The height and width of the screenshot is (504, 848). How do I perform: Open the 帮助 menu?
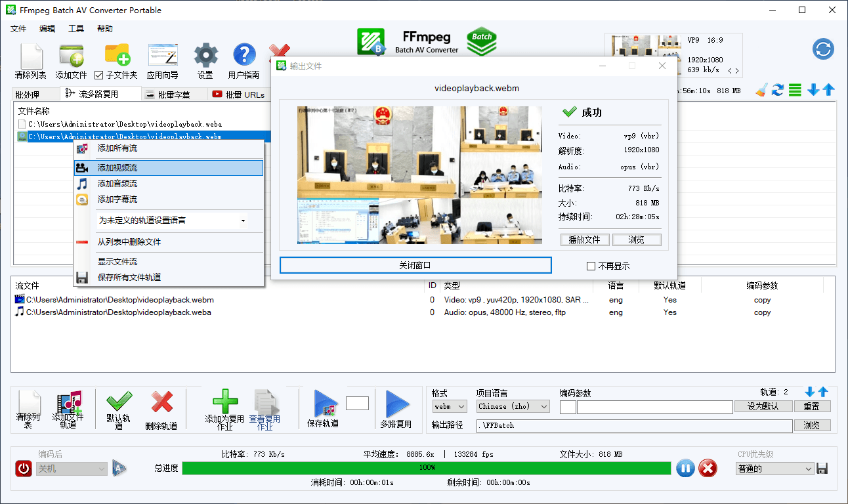point(105,29)
